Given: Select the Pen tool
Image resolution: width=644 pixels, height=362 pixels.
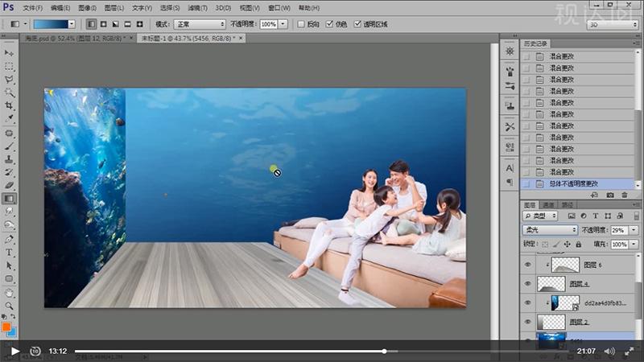Looking at the screenshot, I should click(x=9, y=239).
